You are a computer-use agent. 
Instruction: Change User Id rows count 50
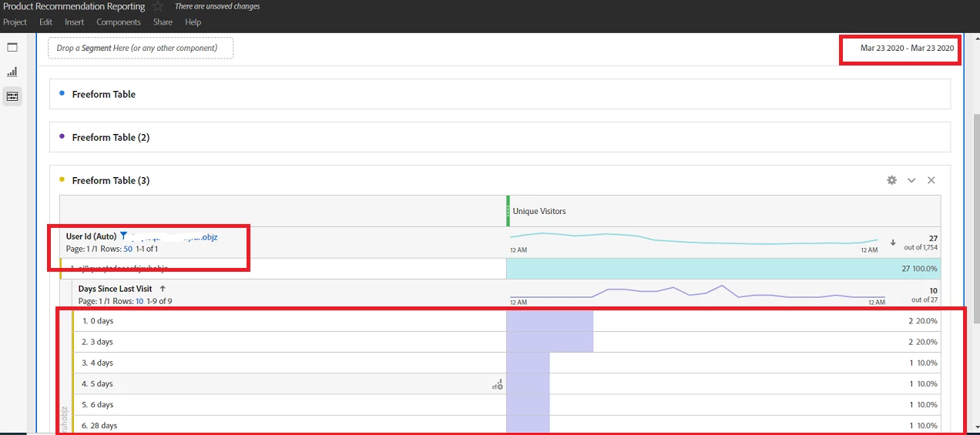128,249
